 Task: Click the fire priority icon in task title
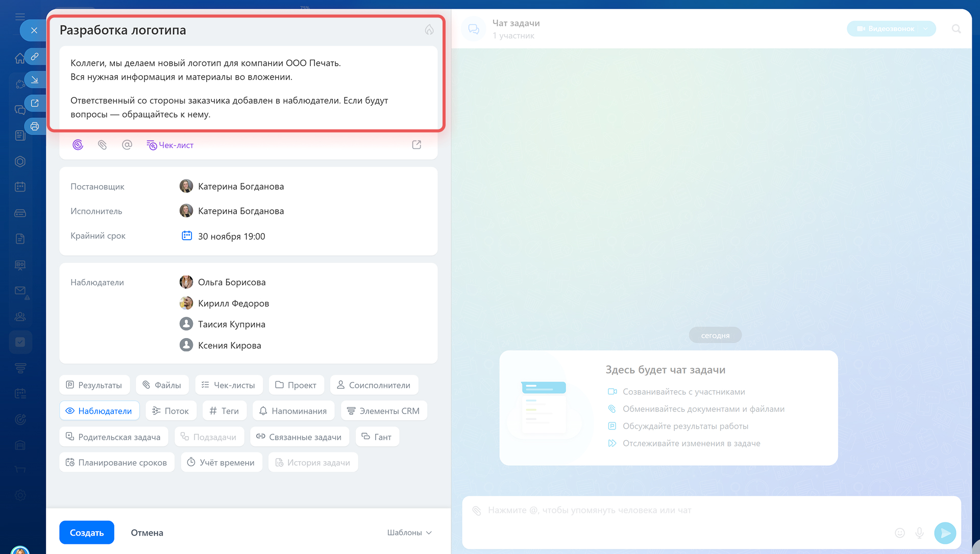click(429, 30)
